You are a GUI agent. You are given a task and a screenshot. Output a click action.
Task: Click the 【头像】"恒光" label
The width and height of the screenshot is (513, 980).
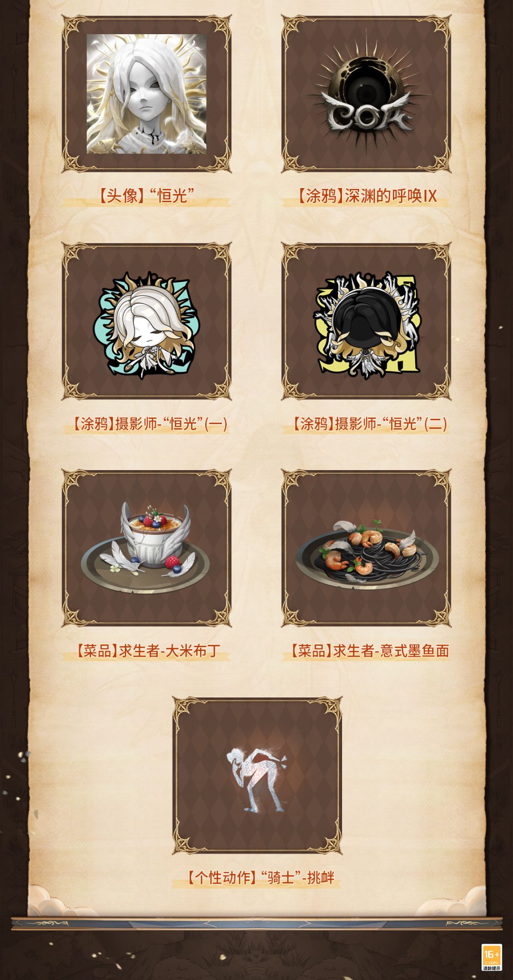coord(146,195)
